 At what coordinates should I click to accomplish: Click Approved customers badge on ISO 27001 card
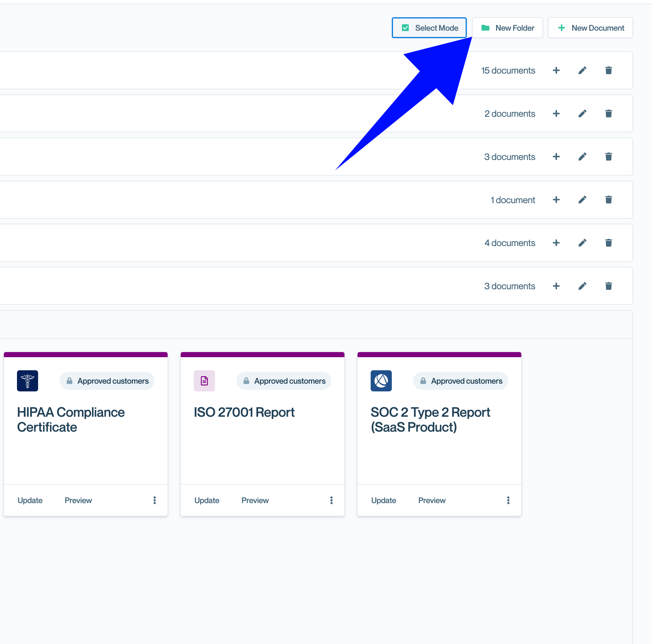(x=283, y=381)
